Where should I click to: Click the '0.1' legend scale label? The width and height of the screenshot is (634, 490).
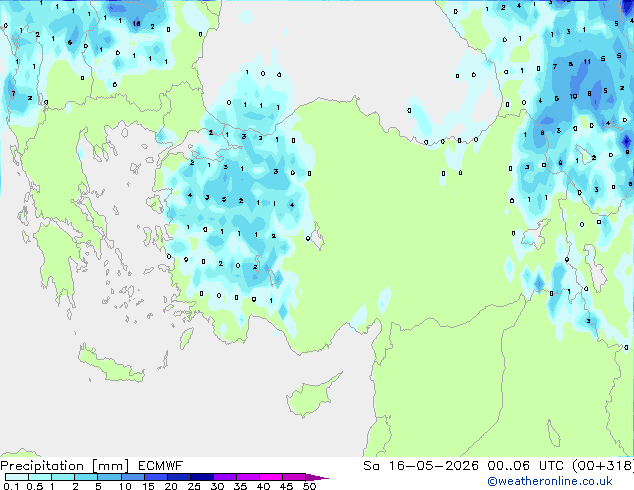[11, 486]
